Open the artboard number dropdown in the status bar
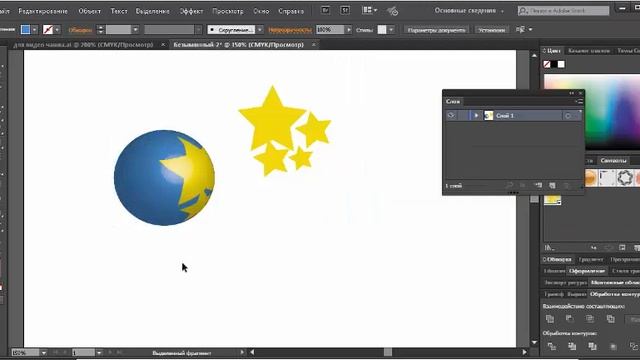The width and height of the screenshot is (640, 360). point(99,353)
